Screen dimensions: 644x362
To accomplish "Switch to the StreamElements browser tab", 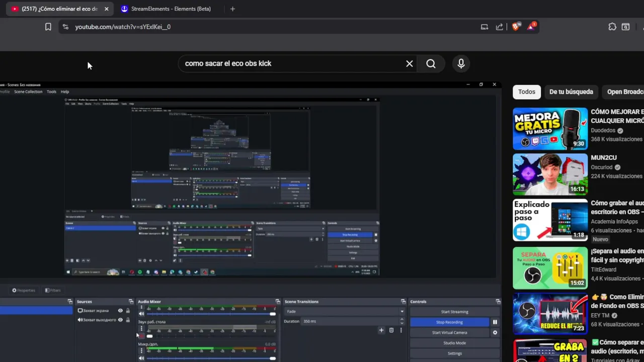I will pyautogui.click(x=166, y=9).
